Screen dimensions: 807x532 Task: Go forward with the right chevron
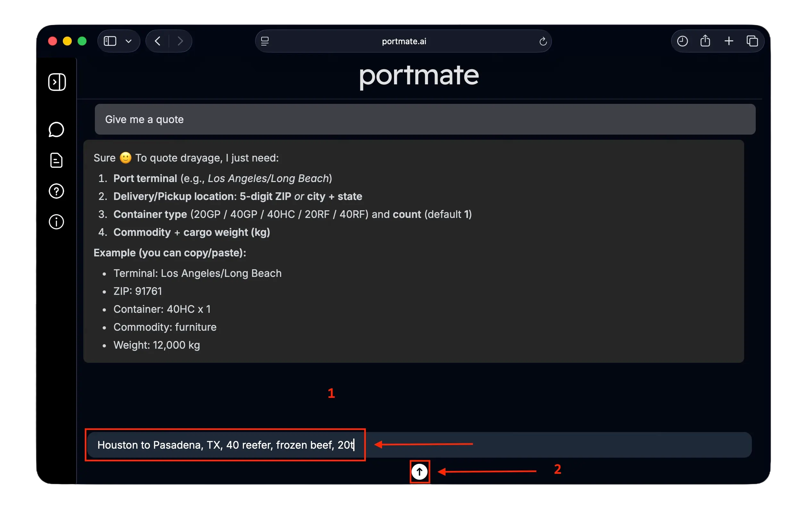(x=180, y=41)
